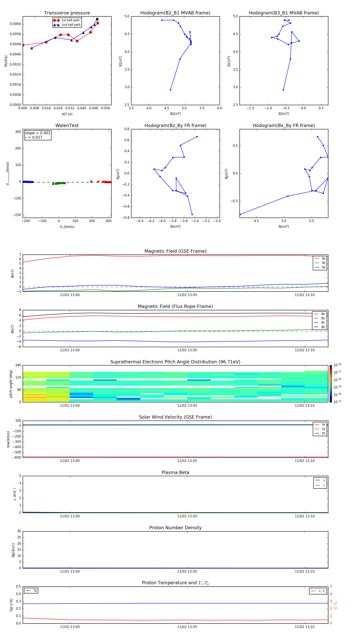Click the 'By' legend entry in GSE magnetic field
Image resolution: width=351 pixels, height=644 pixels.
(x=320, y=263)
